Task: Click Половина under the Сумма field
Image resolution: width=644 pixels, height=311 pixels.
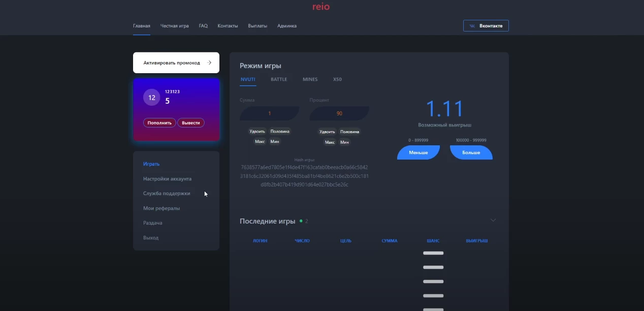Action: point(280,131)
